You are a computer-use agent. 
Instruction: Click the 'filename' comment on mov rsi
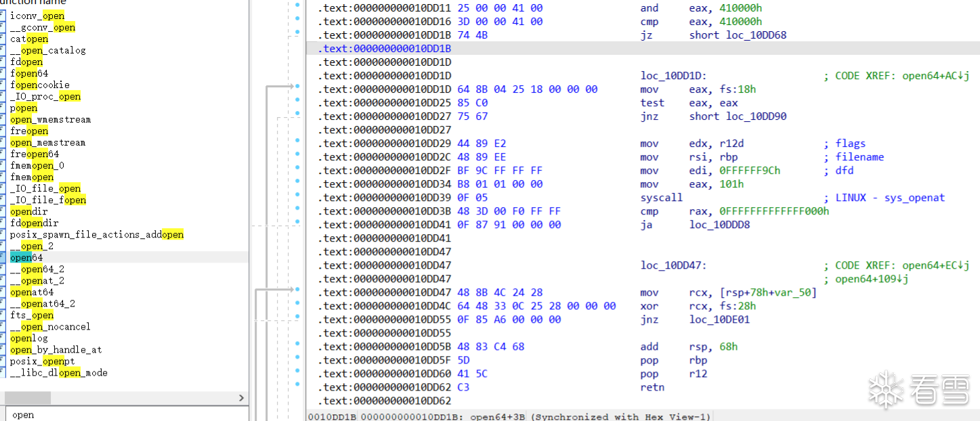(x=859, y=157)
